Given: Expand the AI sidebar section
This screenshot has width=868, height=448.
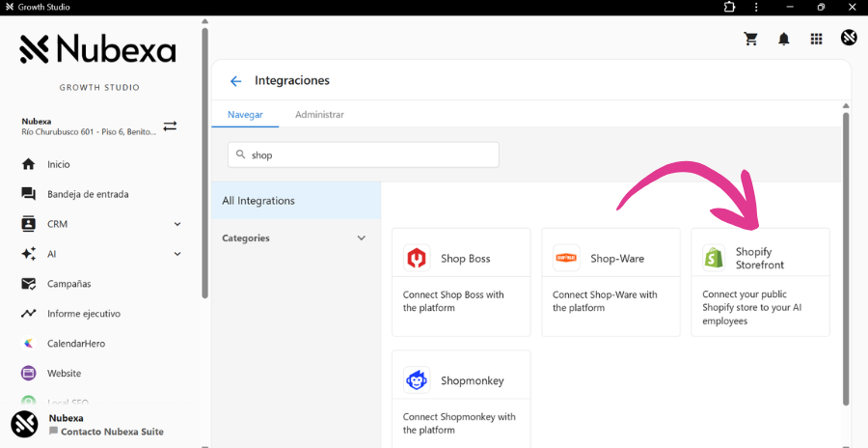Looking at the screenshot, I should tap(177, 254).
